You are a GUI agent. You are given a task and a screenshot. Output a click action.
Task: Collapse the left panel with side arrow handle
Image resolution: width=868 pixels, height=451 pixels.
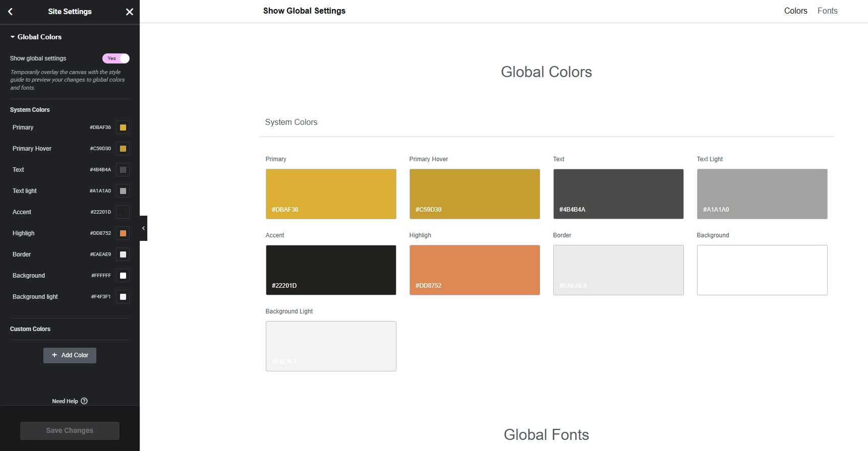(143, 228)
